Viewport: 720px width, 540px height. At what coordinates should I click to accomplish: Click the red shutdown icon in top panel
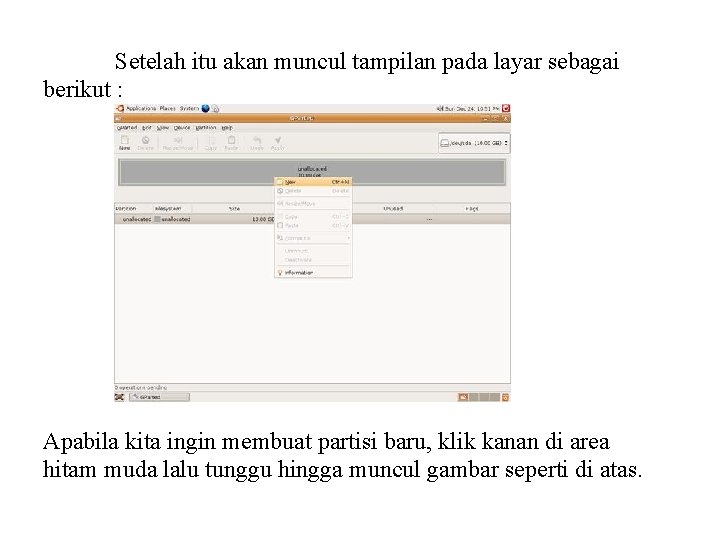[x=506, y=108]
